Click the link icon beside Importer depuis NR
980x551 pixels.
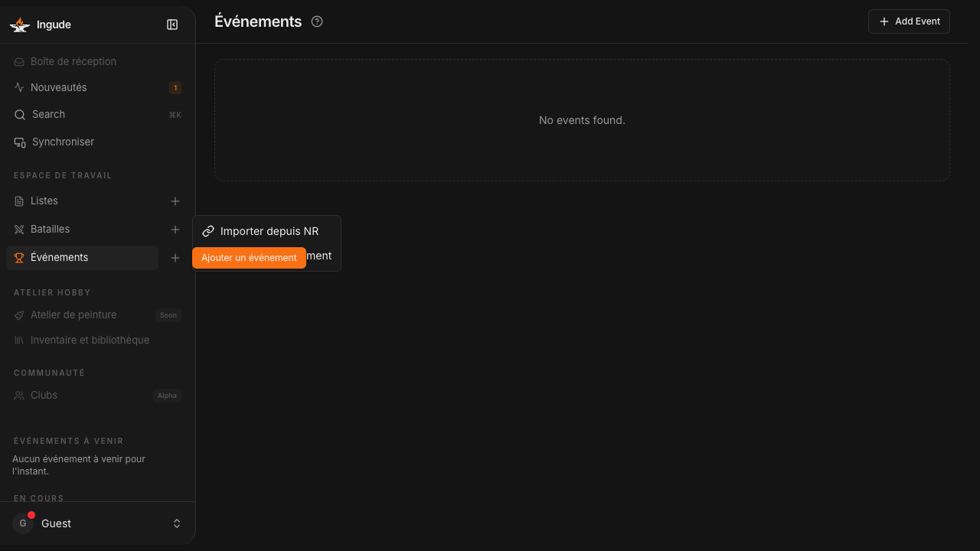[x=208, y=231]
